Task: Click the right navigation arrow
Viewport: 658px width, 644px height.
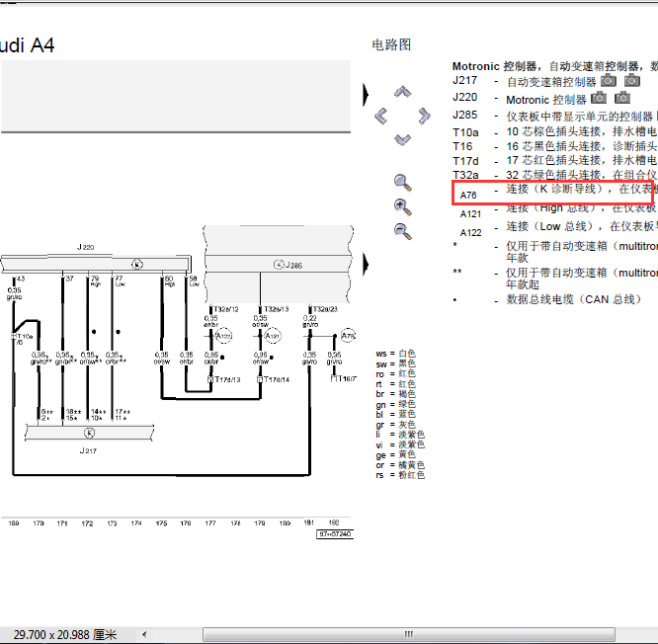Action: pos(424,116)
